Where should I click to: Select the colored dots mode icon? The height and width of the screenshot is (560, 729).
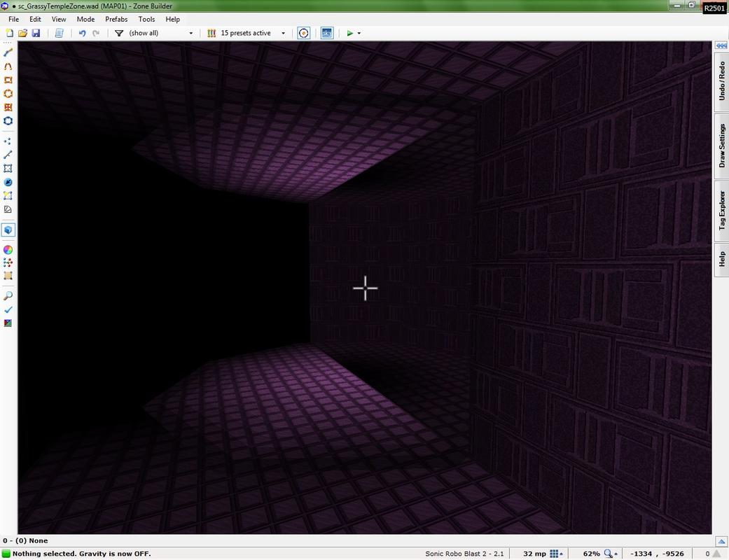tap(8, 262)
